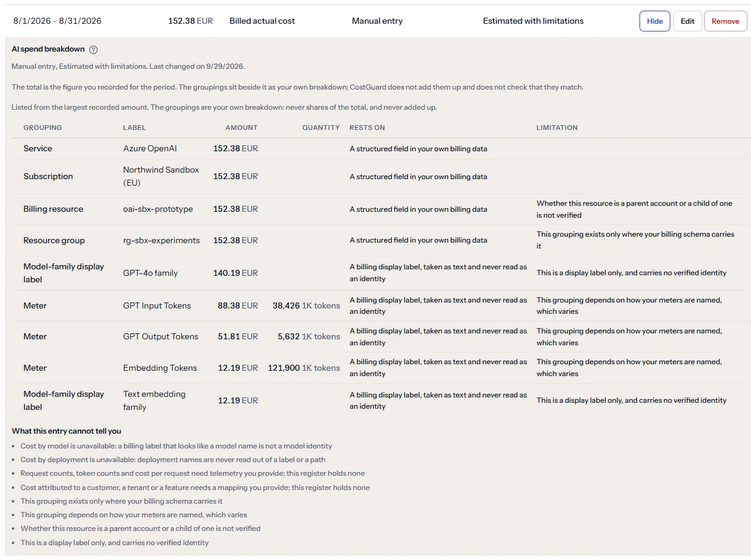Screen dimensions: 751x560
Task: Click the Resource group grouping cell
Action: (54, 240)
